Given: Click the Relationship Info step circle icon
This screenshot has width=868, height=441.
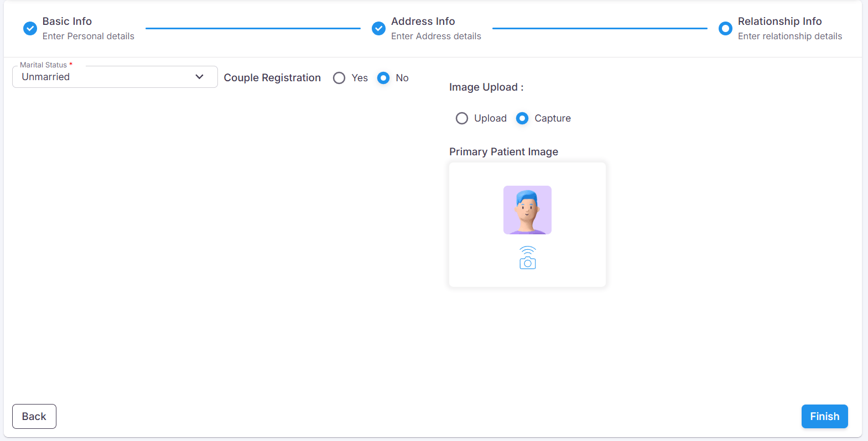Looking at the screenshot, I should [725, 28].
